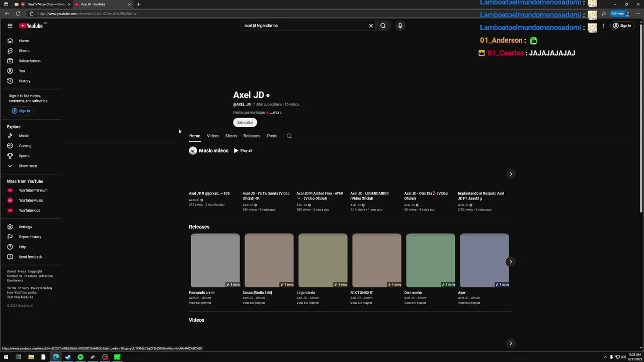
Task: Switch to the OmeTV Video Chat tab
Action: point(46,4)
